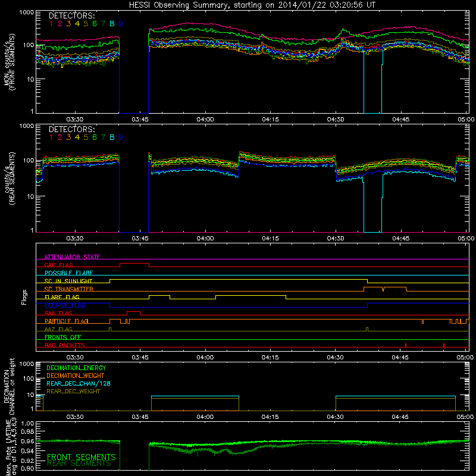Image resolution: width=476 pixels, height=476 pixels.
Task: Click the 03:30 time tick under rear segments plot
Action: point(75,239)
